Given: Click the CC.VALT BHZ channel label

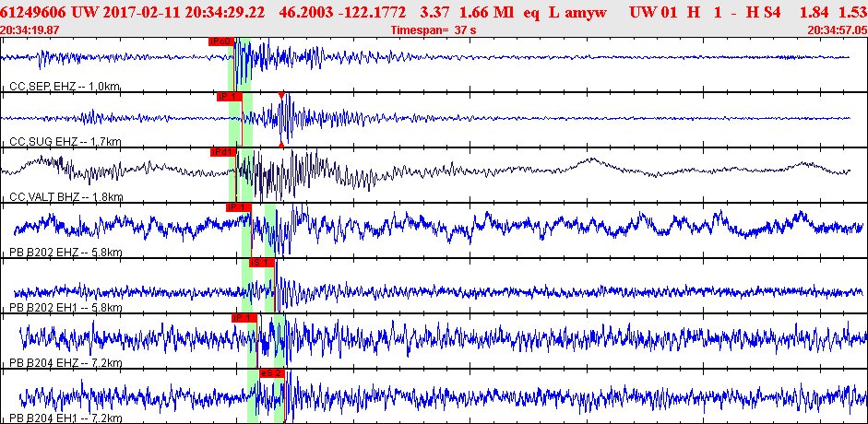Looking at the screenshot, I should click(x=66, y=197).
